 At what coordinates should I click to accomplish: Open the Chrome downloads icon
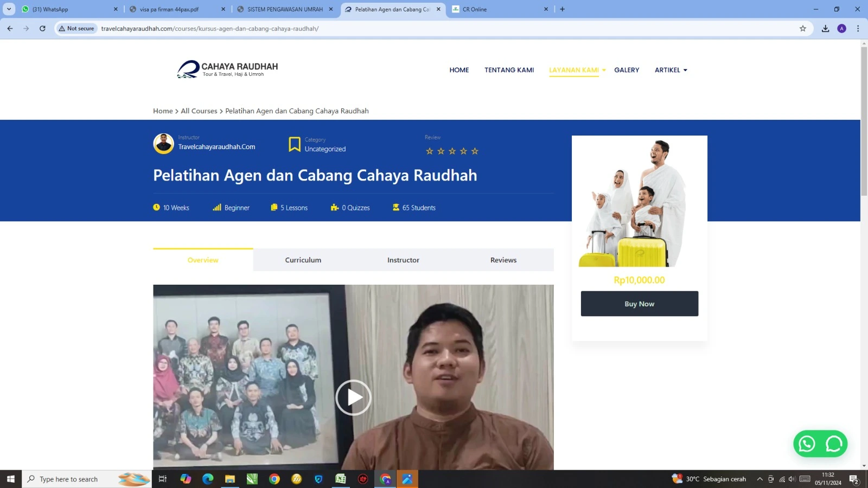[x=825, y=29]
